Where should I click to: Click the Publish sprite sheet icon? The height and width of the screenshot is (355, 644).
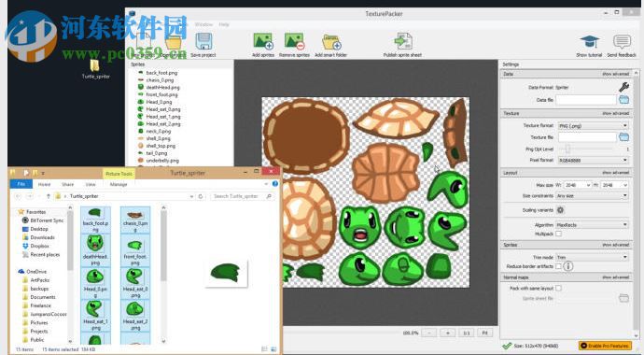pyautogui.click(x=403, y=41)
